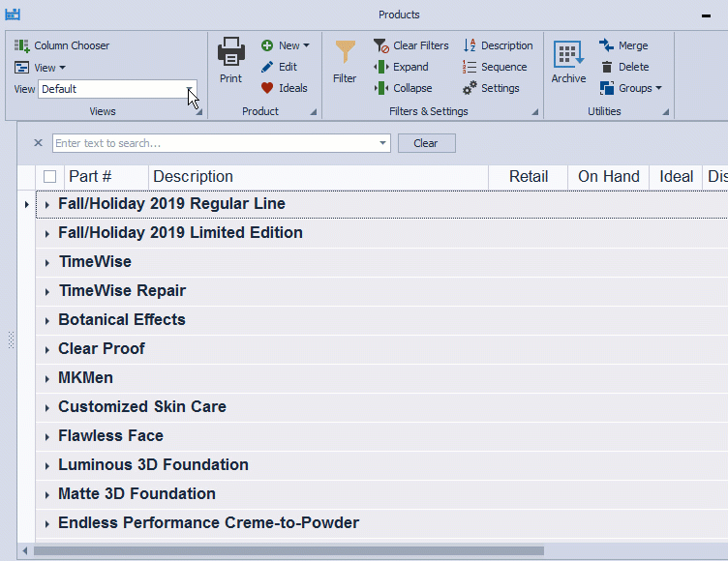Sort by the Part # column header
This screenshot has height=561, width=728.
(x=106, y=177)
